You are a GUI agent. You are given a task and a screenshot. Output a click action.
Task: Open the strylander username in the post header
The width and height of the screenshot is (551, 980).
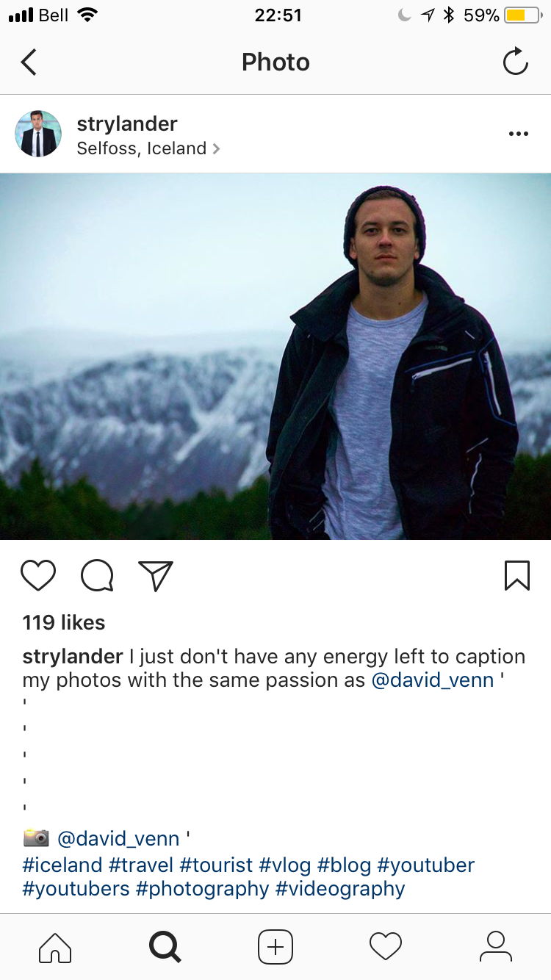pyautogui.click(x=127, y=123)
